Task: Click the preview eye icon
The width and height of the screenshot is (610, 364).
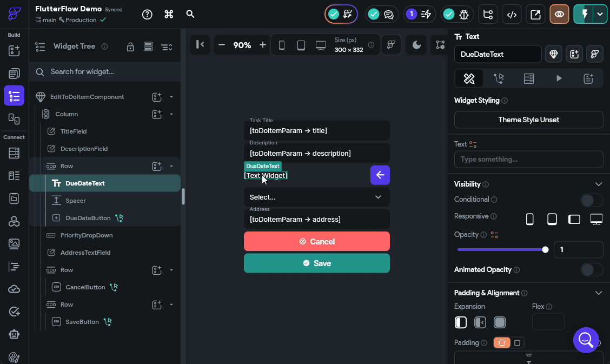Action: (x=559, y=15)
